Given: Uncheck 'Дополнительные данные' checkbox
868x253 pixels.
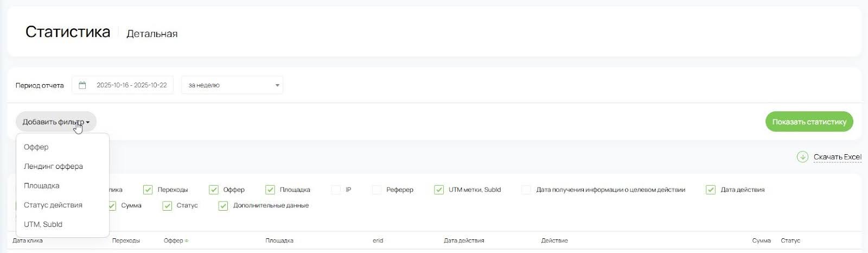Looking at the screenshot, I should coord(223,205).
